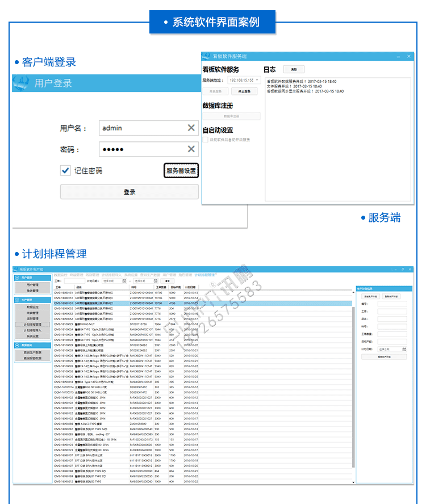
Task: Click the 工单 search input field
Action: coord(74,281)
